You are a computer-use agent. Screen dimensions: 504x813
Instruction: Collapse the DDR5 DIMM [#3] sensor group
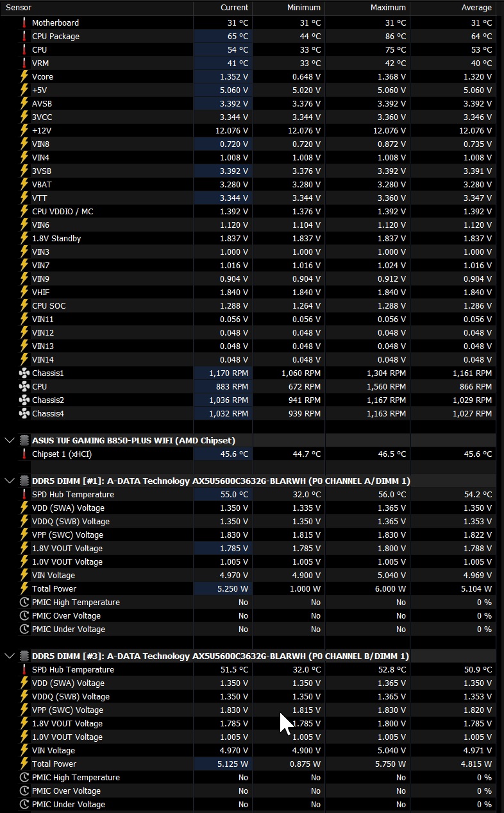coord(9,656)
